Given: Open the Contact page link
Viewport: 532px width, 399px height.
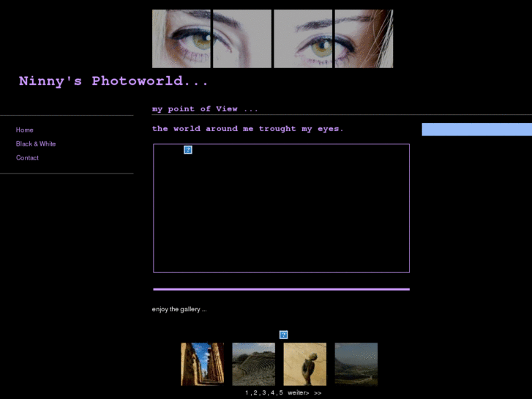Looking at the screenshot, I should click(x=27, y=158).
